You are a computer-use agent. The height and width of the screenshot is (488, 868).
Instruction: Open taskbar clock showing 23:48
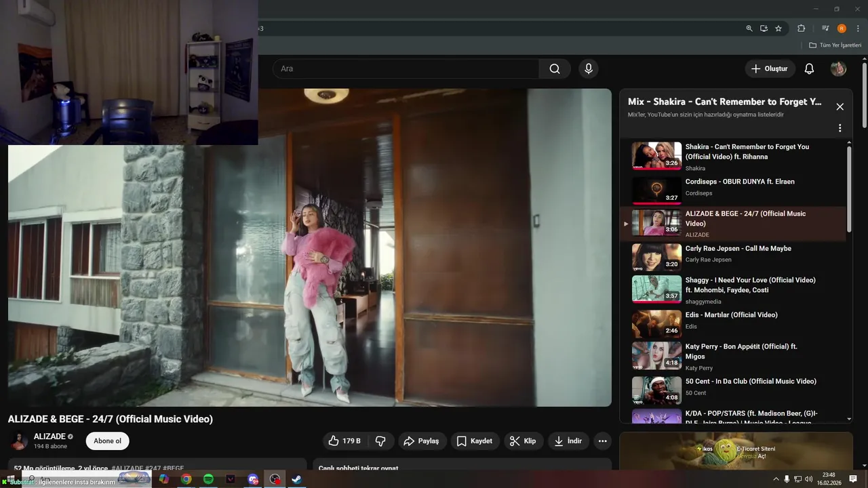pos(829,479)
